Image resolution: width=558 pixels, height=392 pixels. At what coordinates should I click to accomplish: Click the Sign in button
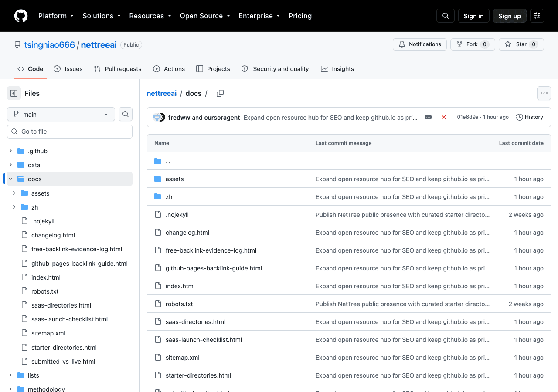pos(473,16)
